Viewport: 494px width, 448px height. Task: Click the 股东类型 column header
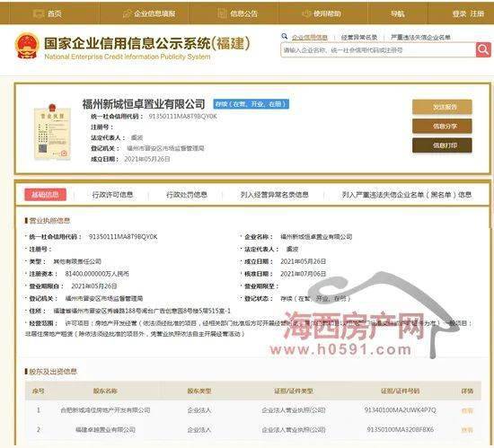point(199,391)
